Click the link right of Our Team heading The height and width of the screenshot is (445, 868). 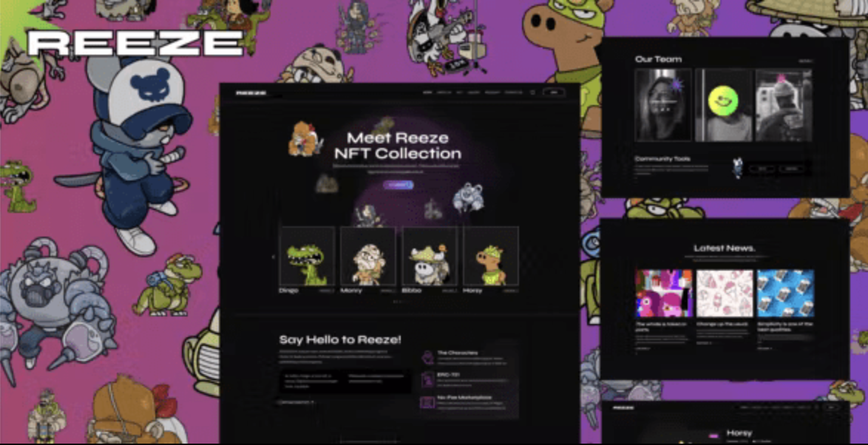[x=806, y=61]
